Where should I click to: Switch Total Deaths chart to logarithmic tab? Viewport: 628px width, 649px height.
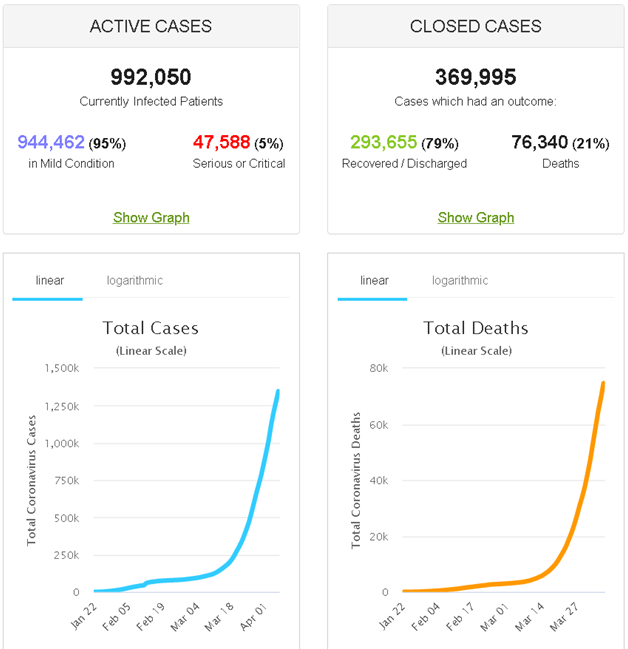460,280
